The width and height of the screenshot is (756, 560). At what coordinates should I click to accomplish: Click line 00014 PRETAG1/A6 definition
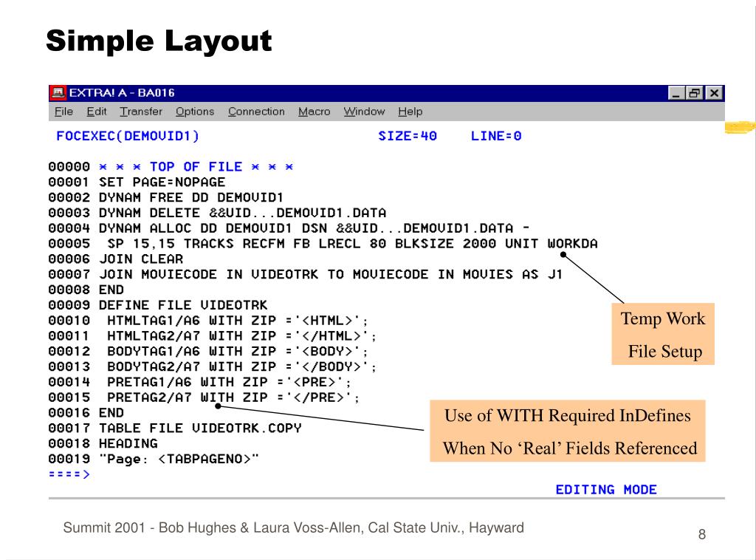point(199,383)
